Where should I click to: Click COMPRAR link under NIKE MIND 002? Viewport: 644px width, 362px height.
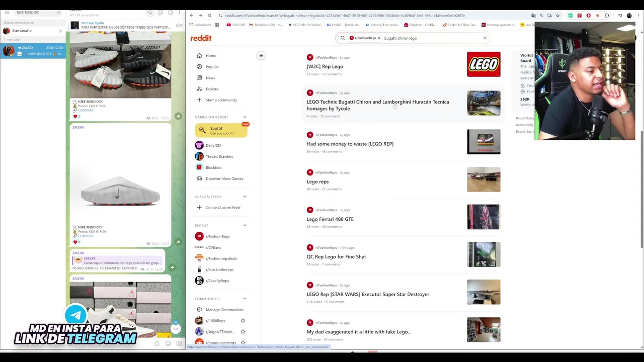click(x=86, y=110)
